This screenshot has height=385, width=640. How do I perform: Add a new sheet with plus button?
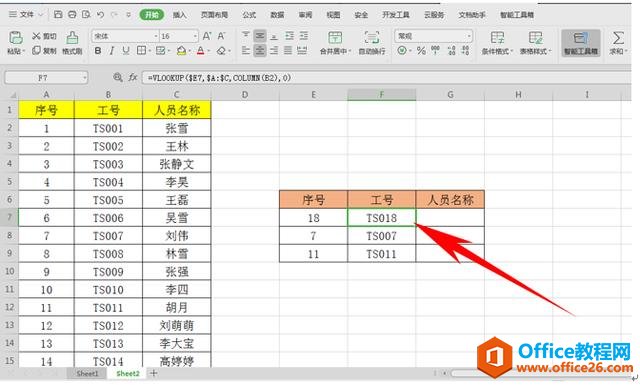pyautogui.click(x=153, y=373)
